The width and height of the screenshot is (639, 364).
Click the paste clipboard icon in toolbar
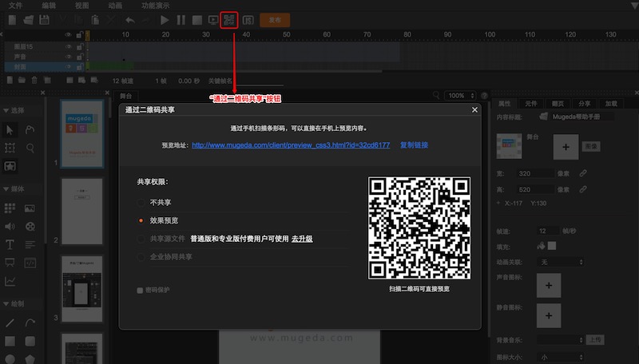[x=95, y=19]
